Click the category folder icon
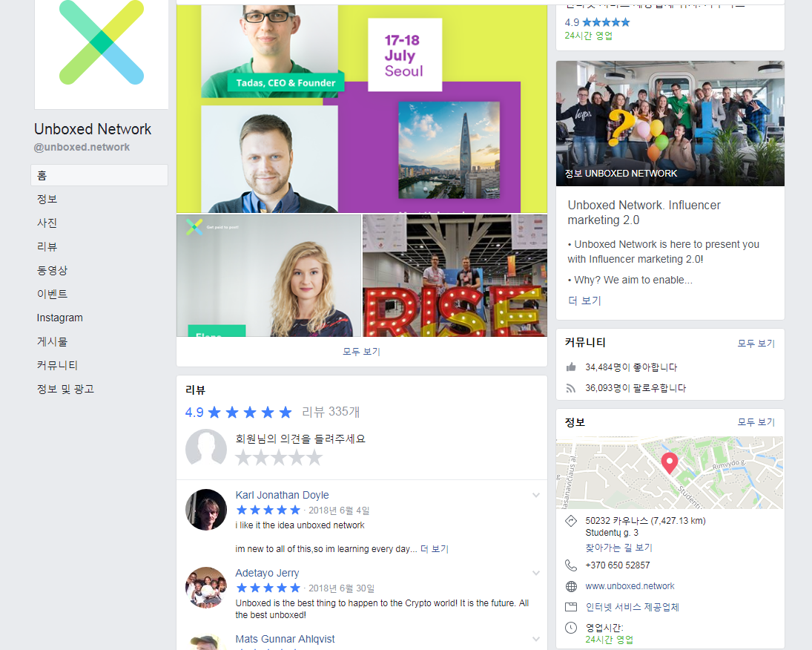The width and height of the screenshot is (812, 650). (571, 607)
